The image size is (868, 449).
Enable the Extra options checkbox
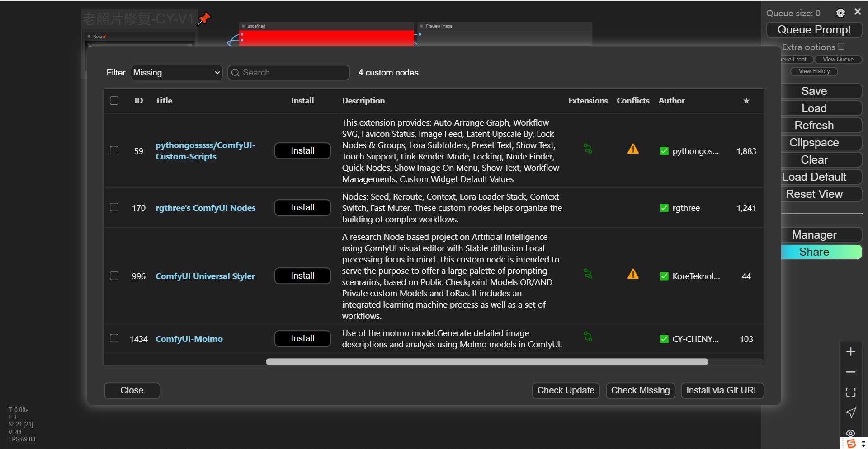[x=841, y=47]
